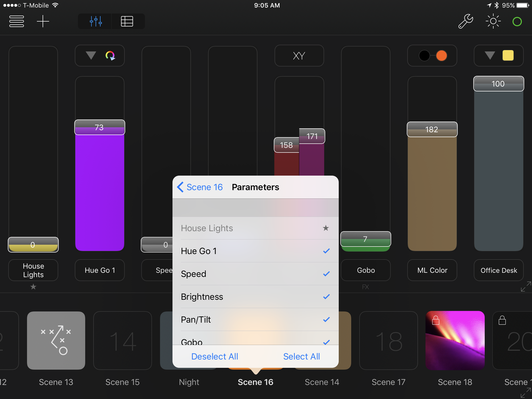Select the Scene 18 purple image thumbnail
The image size is (532, 399).
(x=455, y=341)
